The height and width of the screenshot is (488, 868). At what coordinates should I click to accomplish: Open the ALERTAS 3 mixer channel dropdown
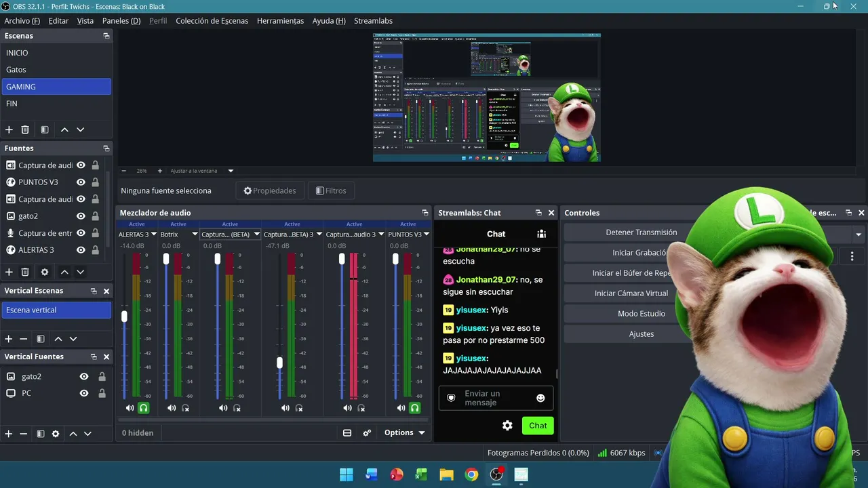coord(153,235)
